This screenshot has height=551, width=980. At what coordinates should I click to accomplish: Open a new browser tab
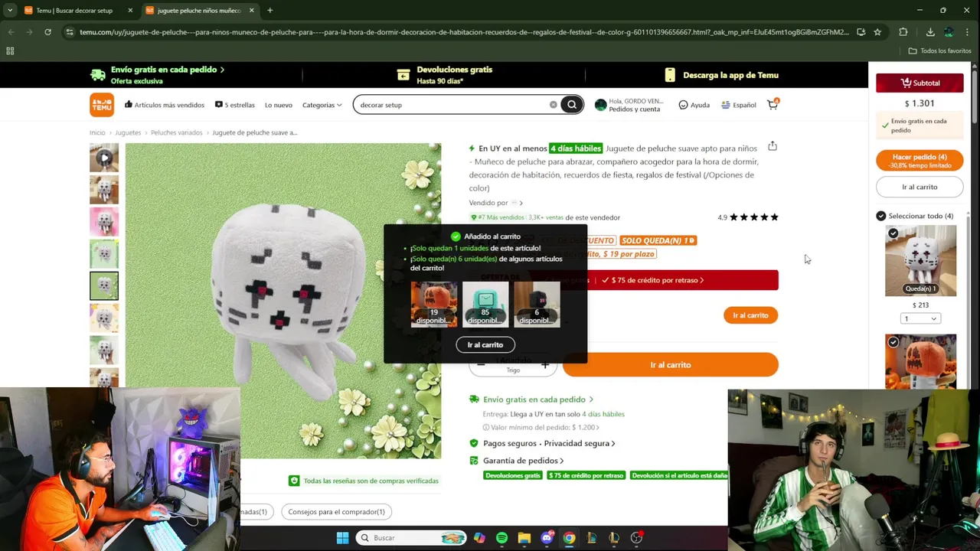coord(269,11)
